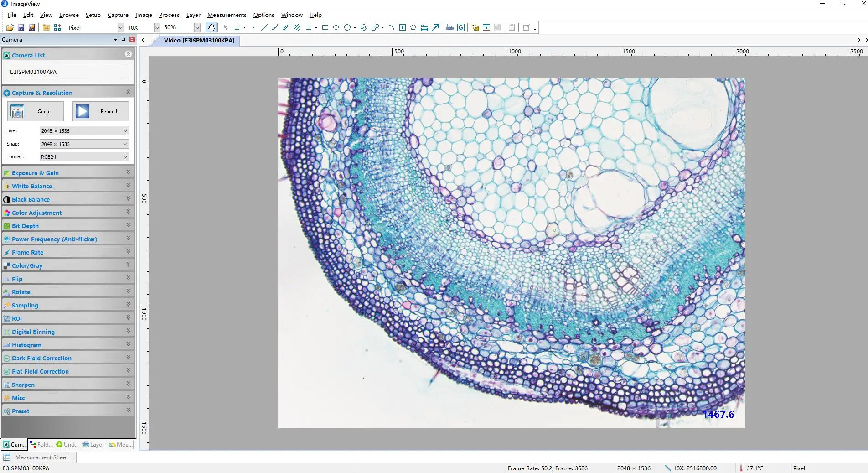Toggle the Camera panel auto-hide pin
The image size is (868, 473).
point(124,40)
